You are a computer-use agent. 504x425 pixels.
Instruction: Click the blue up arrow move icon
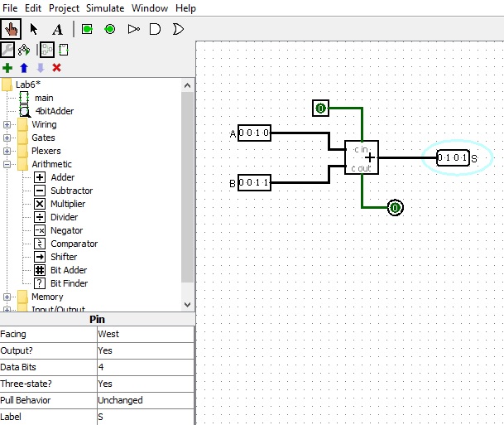pyautogui.click(x=24, y=68)
